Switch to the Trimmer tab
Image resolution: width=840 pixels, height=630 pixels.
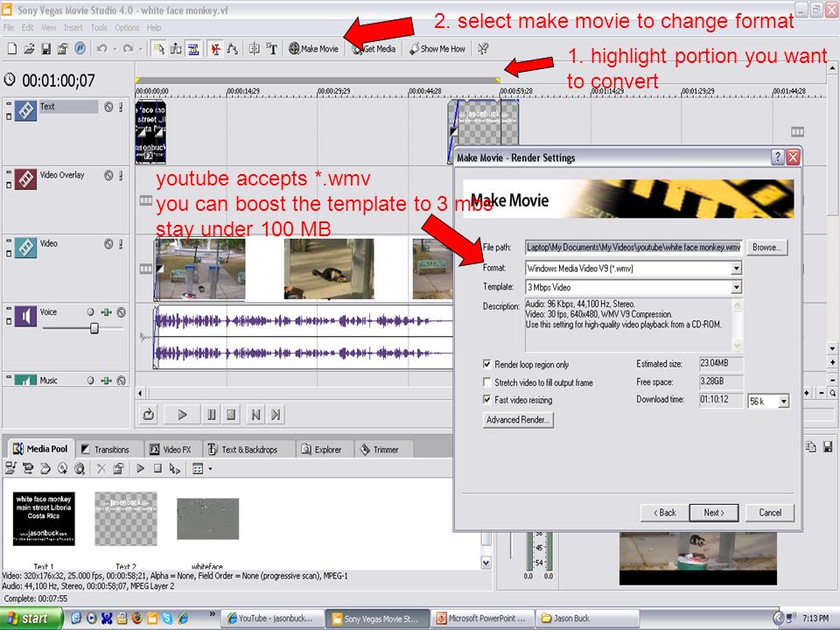[381, 450]
